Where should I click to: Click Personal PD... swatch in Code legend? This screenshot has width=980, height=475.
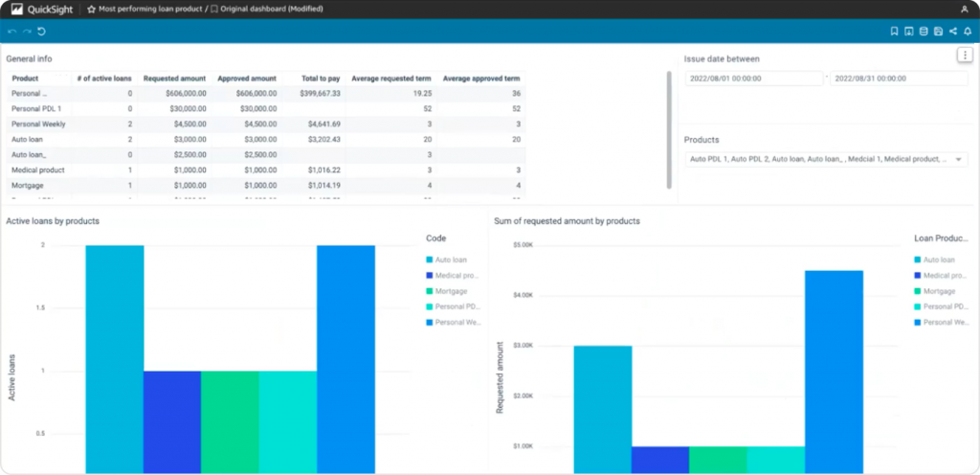[430, 306]
